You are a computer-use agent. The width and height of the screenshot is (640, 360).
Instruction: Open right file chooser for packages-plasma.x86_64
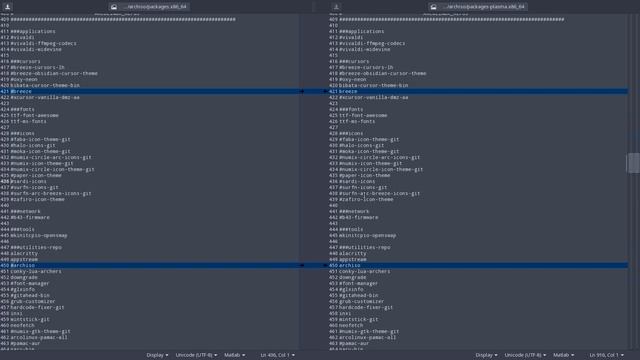click(478, 7)
